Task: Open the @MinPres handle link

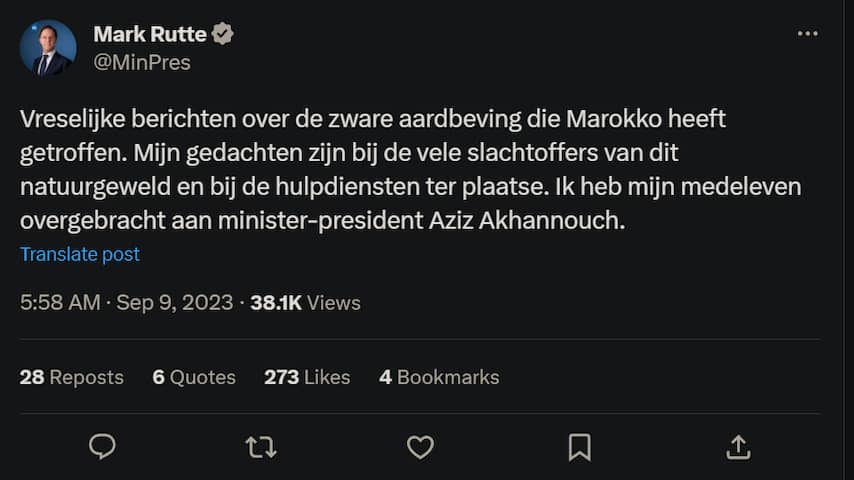Action: click(x=141, y=62)
